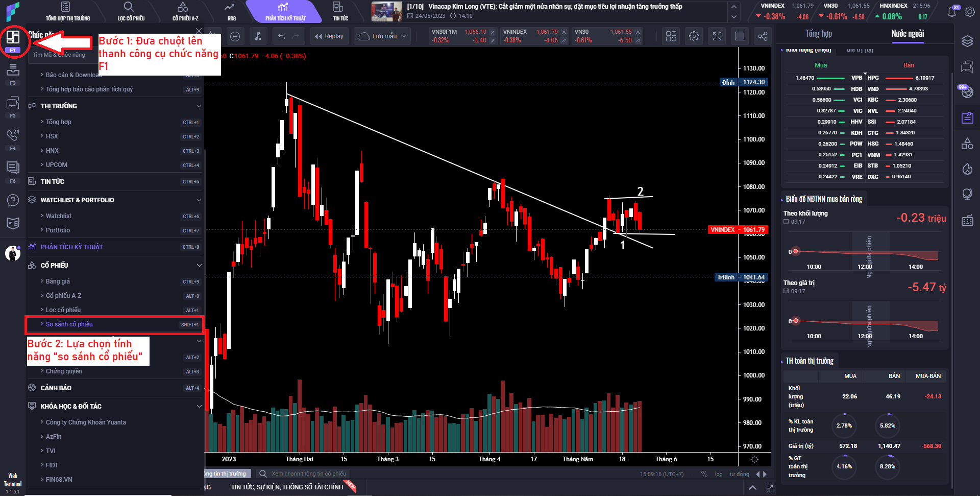Image resolution: width=980 pixels, height=496 pixels.
Task: Toggle auto scale 'tự động'
Action: [x=739, y=474]
